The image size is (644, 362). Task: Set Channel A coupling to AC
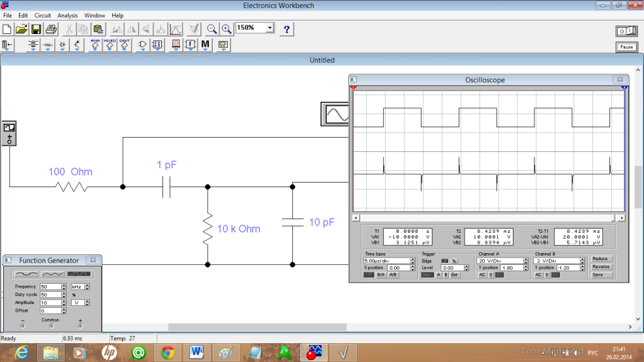[483, 275]
